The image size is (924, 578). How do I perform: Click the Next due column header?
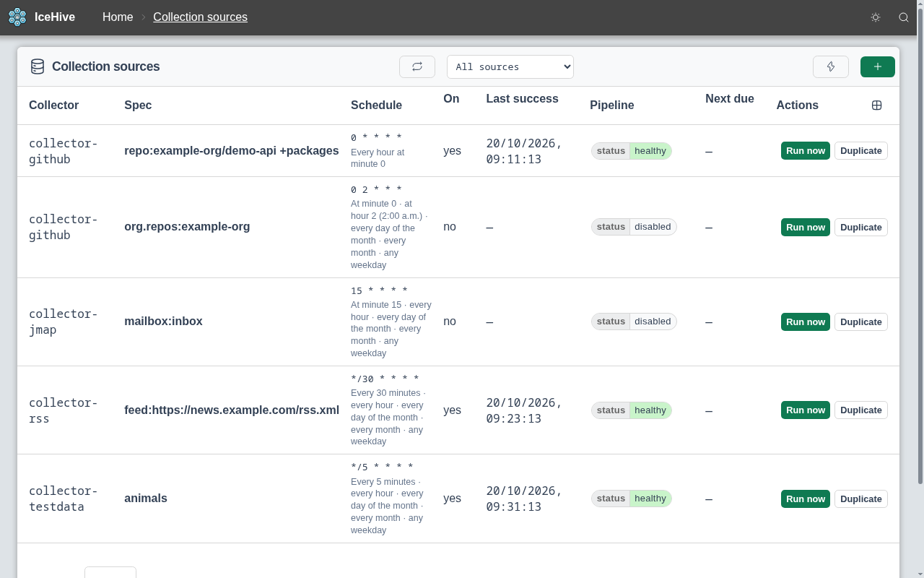point(729,99)
